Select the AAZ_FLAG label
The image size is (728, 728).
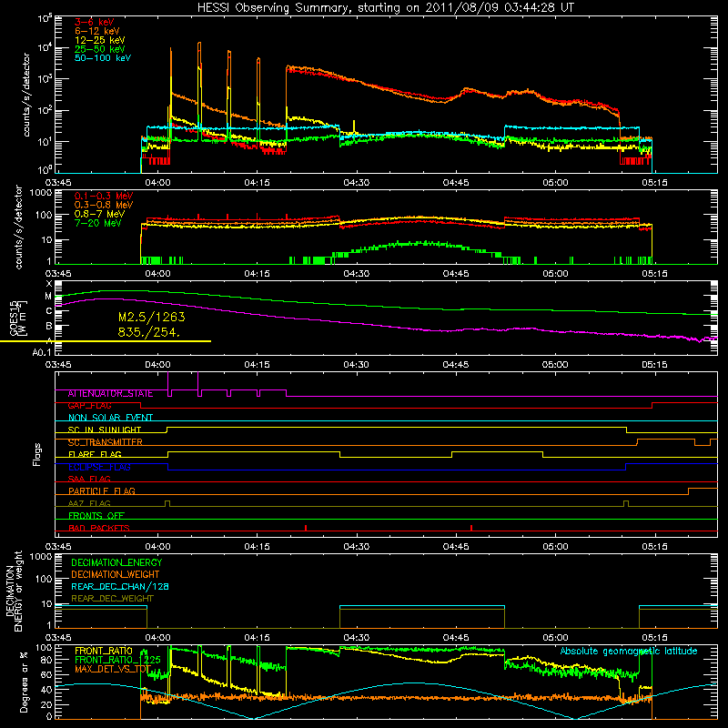89,503
